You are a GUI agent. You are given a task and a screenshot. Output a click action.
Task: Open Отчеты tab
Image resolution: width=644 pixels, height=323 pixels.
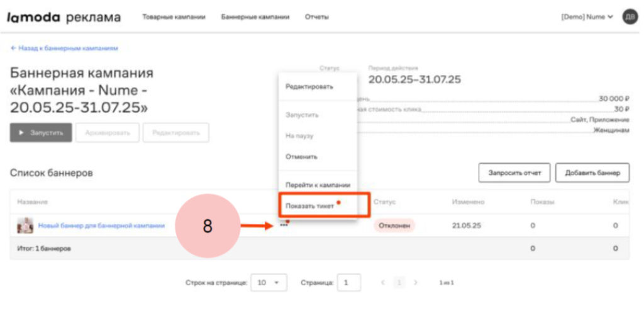(317, 17)
